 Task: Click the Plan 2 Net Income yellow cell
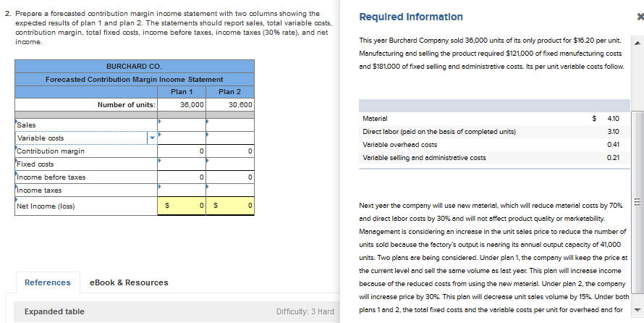pyautogui.click(x=230, y=206)
